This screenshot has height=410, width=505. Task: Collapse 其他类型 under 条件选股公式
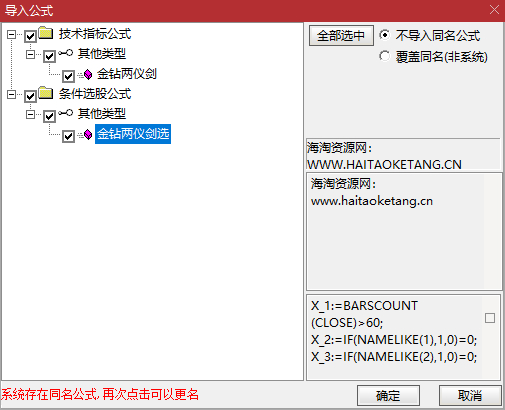(30, 114)
